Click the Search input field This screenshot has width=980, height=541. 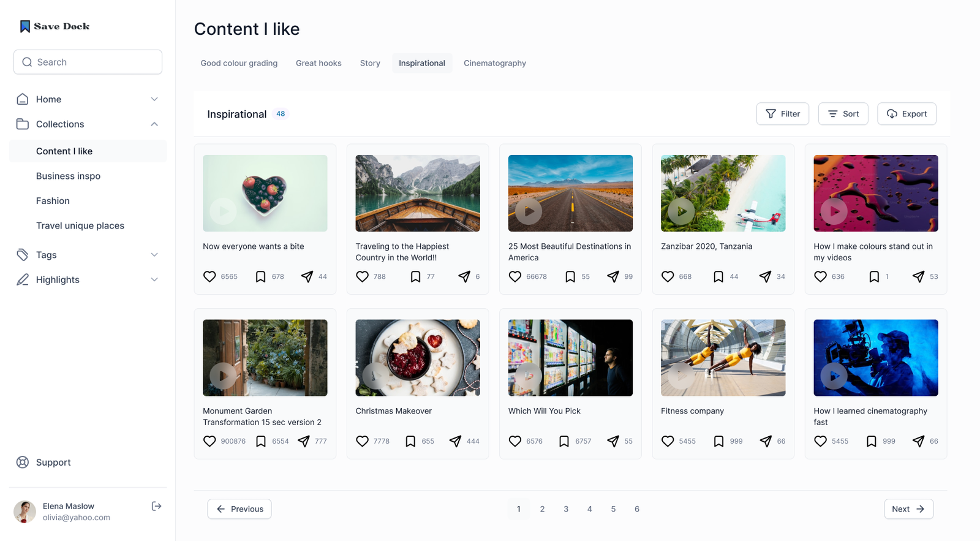pos(88,62)
